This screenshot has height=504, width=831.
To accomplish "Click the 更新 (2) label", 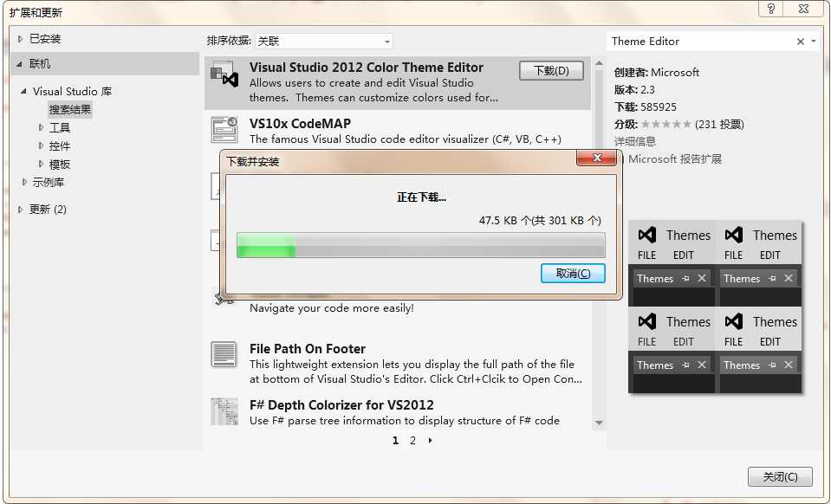I will 48,210.
